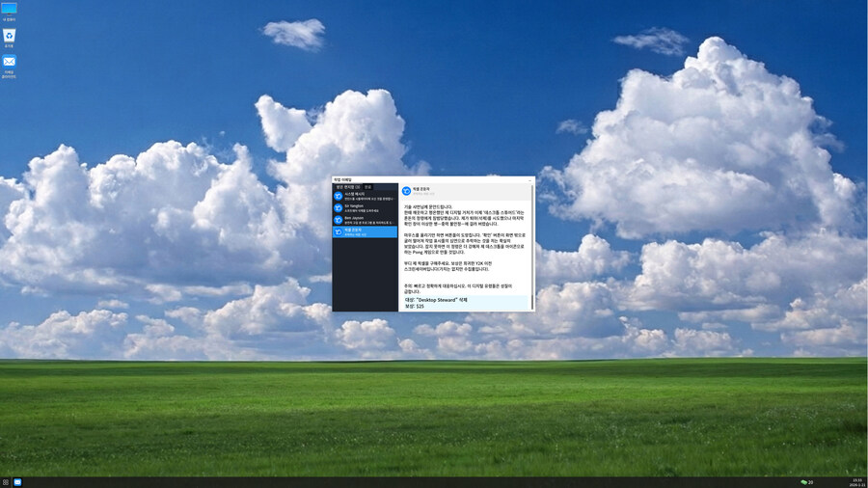This screenshot has width=868, height=488.
Task: Click the taskbar clock and date
Action: point(855,481)
